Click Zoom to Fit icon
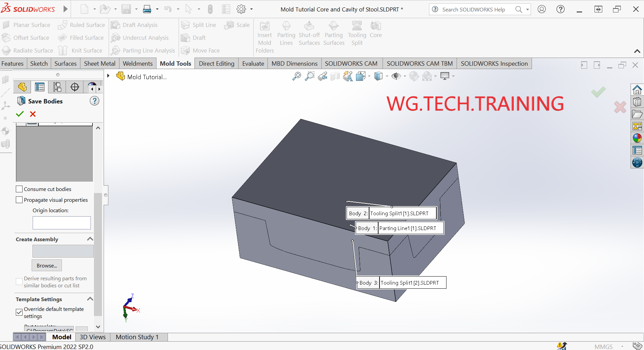Viewport: 644px width, 350px height. (x=296, y=76)
